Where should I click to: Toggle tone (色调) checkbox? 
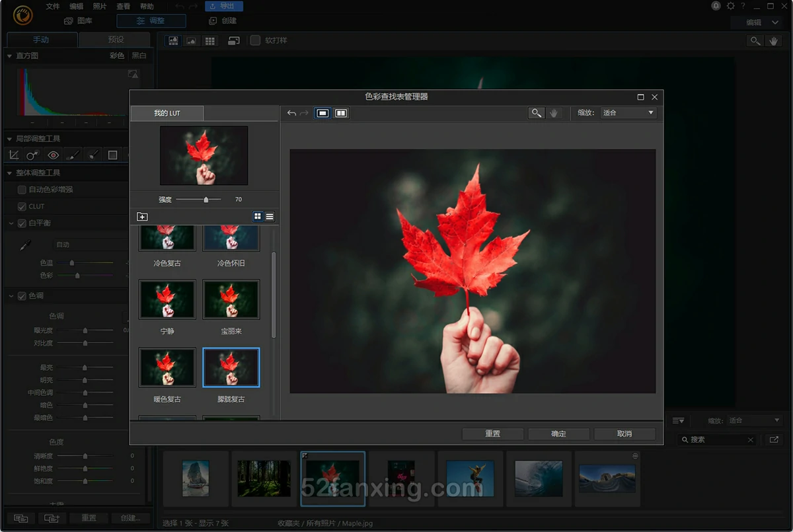pos(22,296)
